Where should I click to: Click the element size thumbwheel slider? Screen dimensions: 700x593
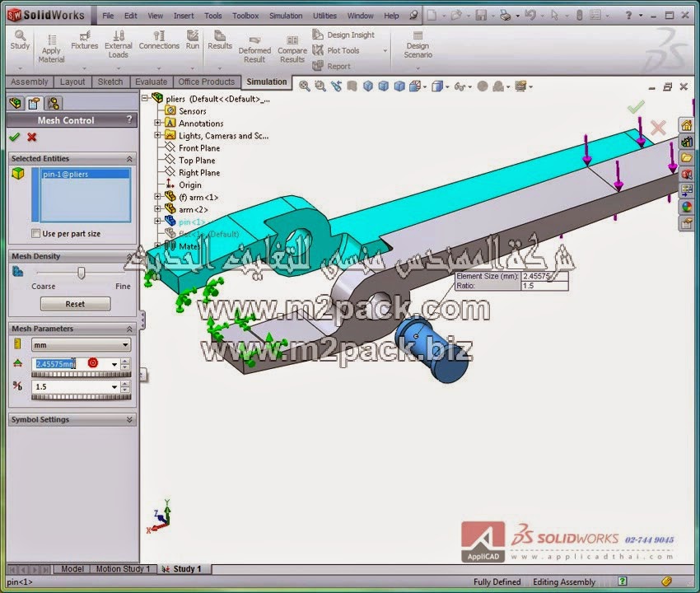pos(82,374)
